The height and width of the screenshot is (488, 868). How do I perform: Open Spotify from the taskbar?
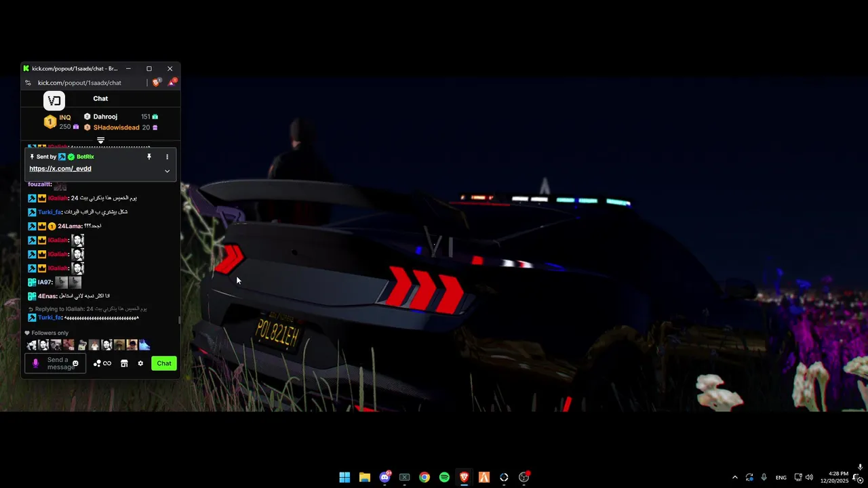point(444,477)
